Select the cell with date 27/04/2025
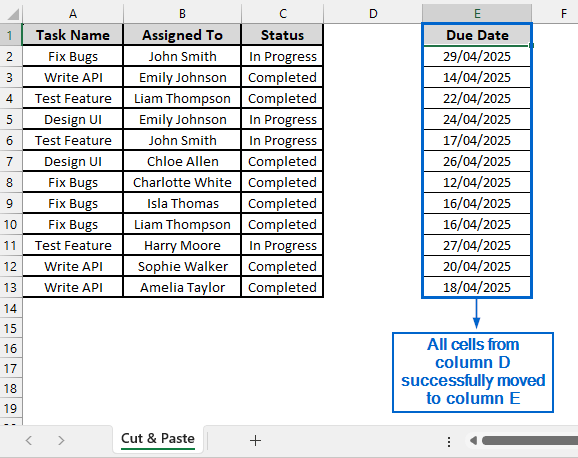Screen dimensions: 578x458 click(477, 245)
